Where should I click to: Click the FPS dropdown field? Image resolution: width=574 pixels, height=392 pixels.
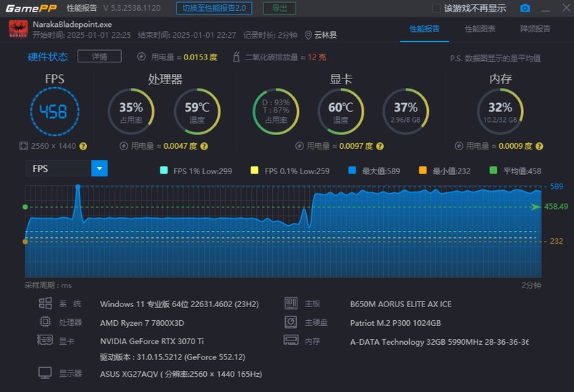(67, 168)
